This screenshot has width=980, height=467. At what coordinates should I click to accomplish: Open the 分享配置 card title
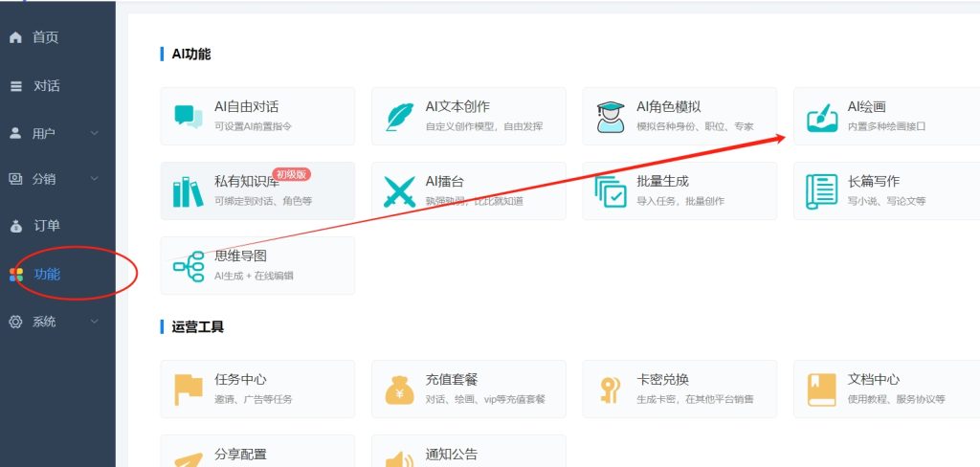240,455
